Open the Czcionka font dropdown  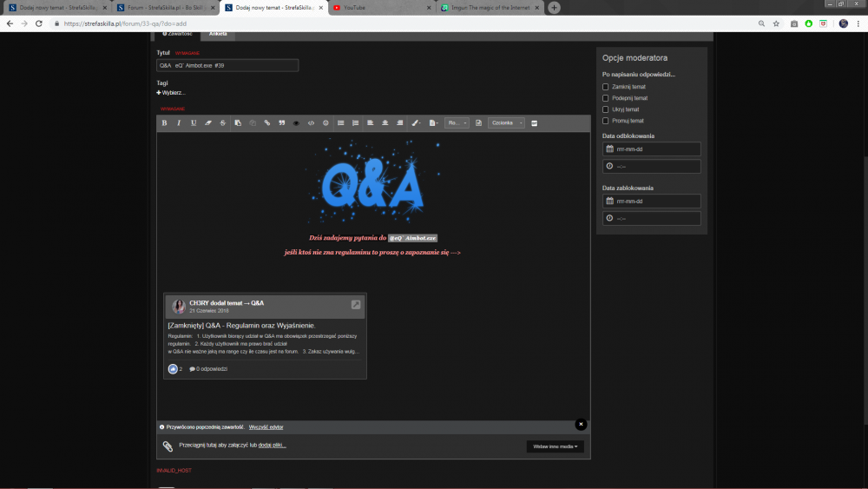507,123
